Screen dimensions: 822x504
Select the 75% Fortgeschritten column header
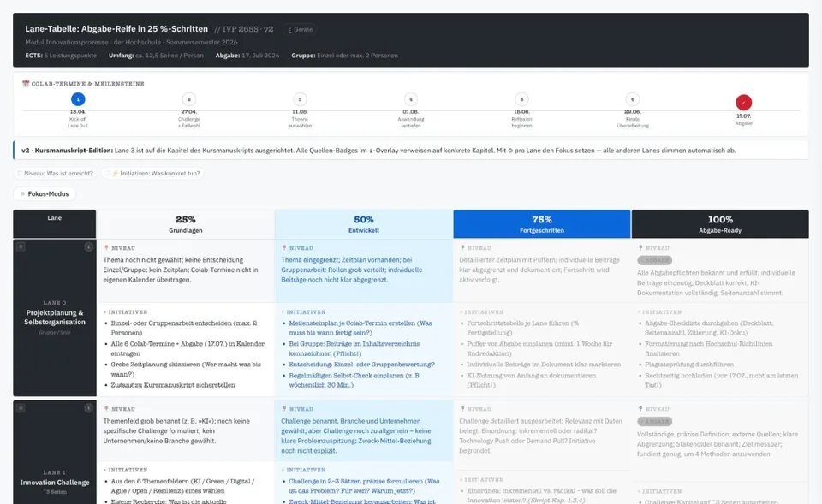tap(542, 224)
